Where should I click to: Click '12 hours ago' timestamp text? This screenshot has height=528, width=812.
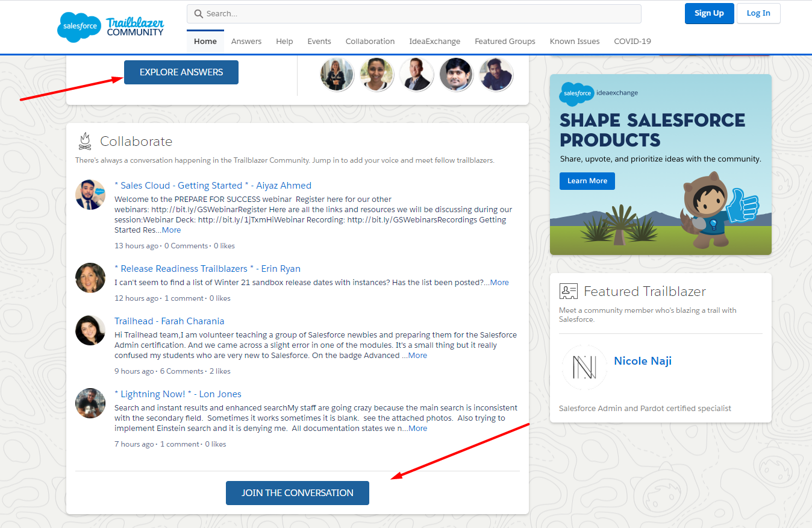click(137, 298)
